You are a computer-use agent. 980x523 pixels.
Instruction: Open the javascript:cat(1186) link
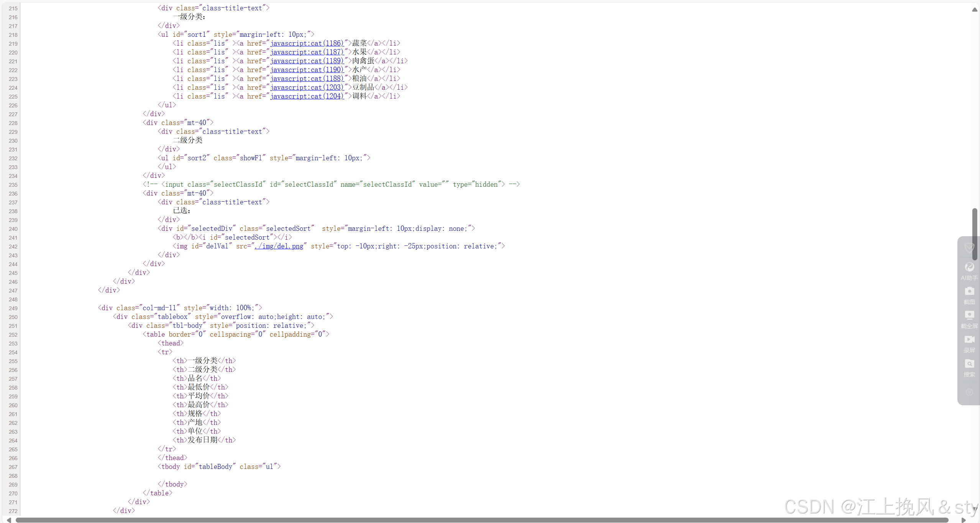[307, 43]
